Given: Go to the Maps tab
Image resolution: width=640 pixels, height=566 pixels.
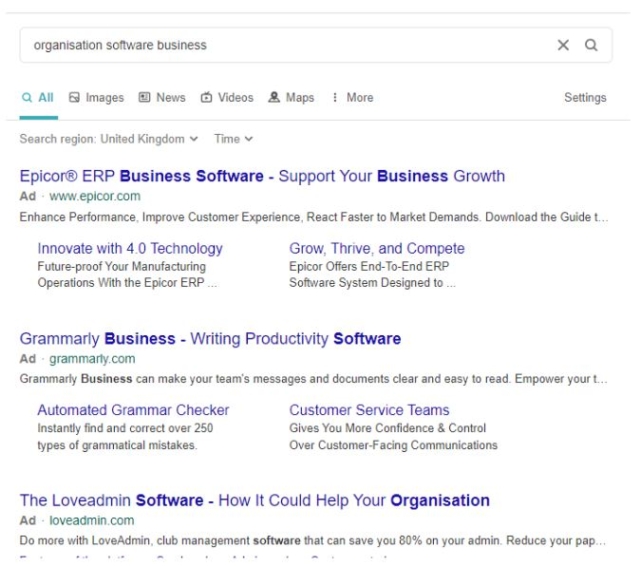Looking at the screenshot, I should 291,98.
